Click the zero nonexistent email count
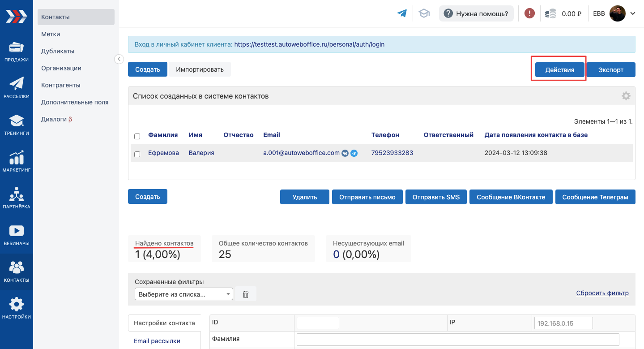This screenshot has height=349, width=644. (x=336, y=254)
